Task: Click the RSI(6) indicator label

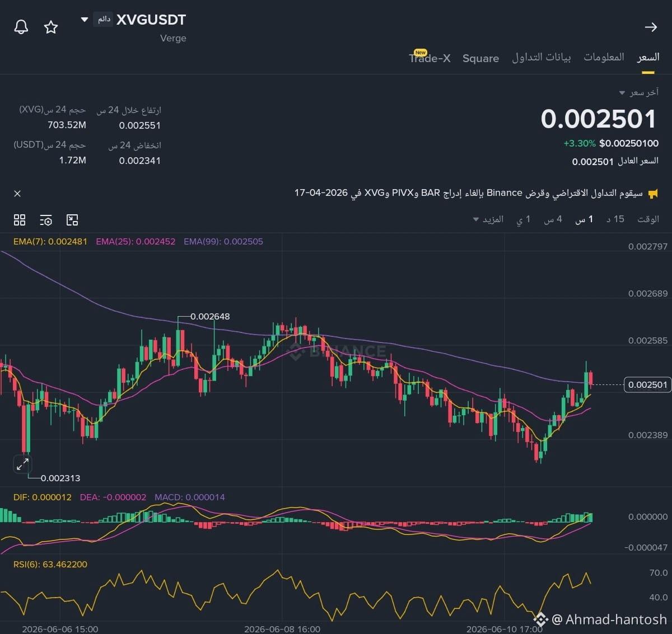Action: [50, 564]
